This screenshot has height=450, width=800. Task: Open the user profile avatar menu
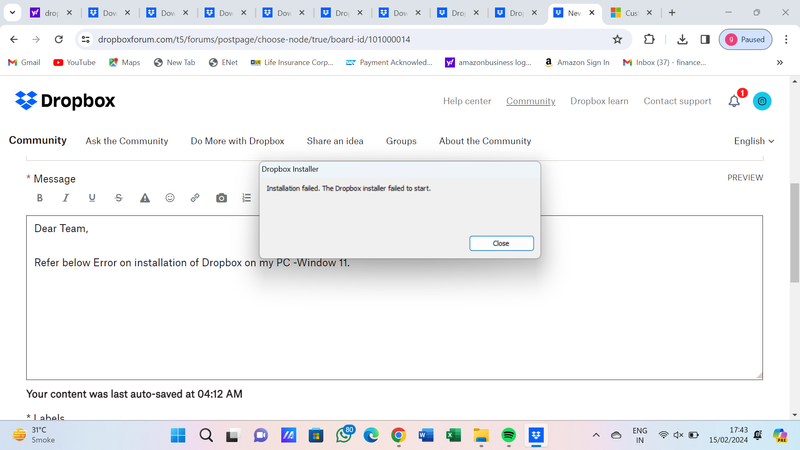tap(762, 101)
